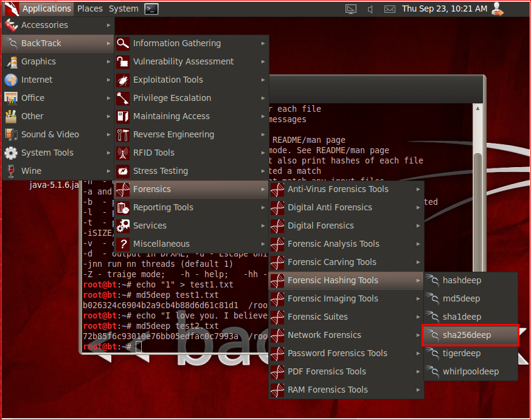
Task: Click the Accessories swiss-knife icon
Action: click(x=11, y=25)
